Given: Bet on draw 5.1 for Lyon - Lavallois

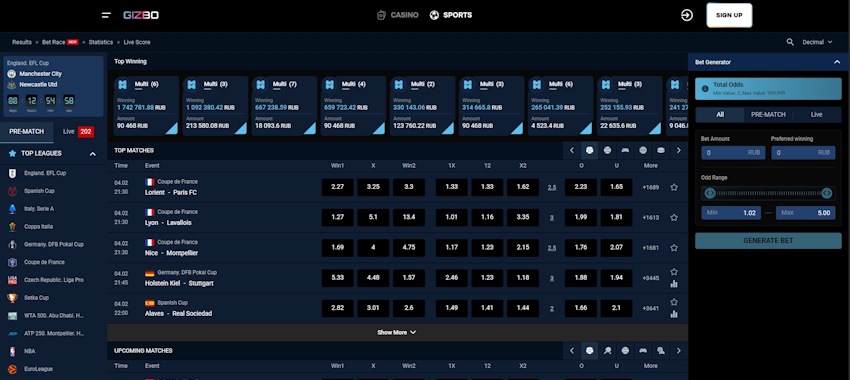Looking at the screenshot, I should (373, 217).
